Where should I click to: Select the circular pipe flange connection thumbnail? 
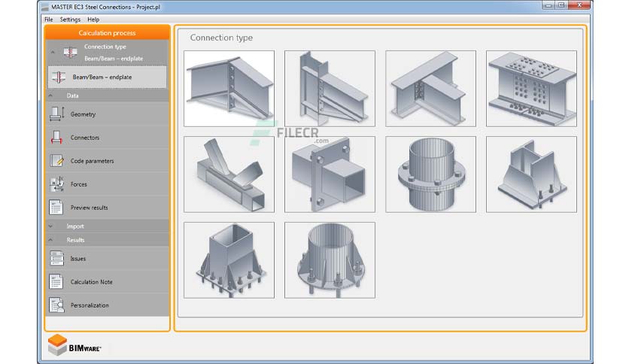[430, 174]
